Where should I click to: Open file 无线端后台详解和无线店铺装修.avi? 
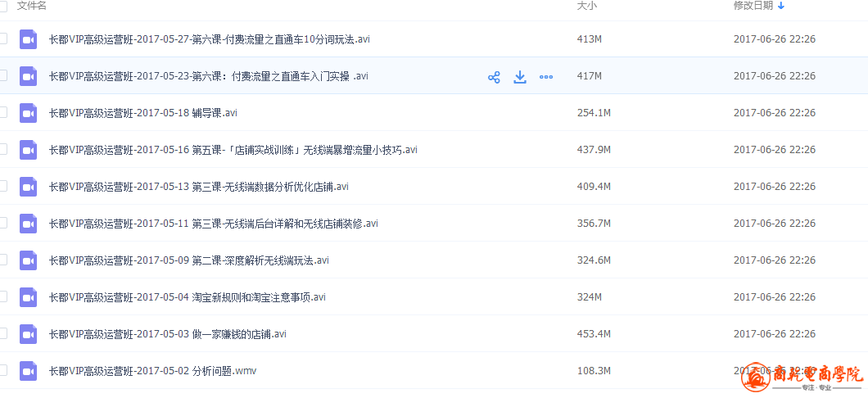click(x=214, y=224)
